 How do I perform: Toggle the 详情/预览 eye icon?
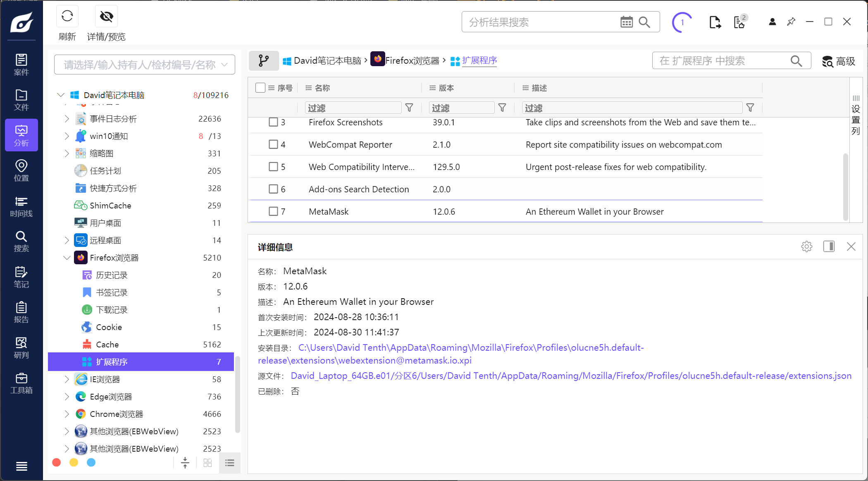pos(106,17)
